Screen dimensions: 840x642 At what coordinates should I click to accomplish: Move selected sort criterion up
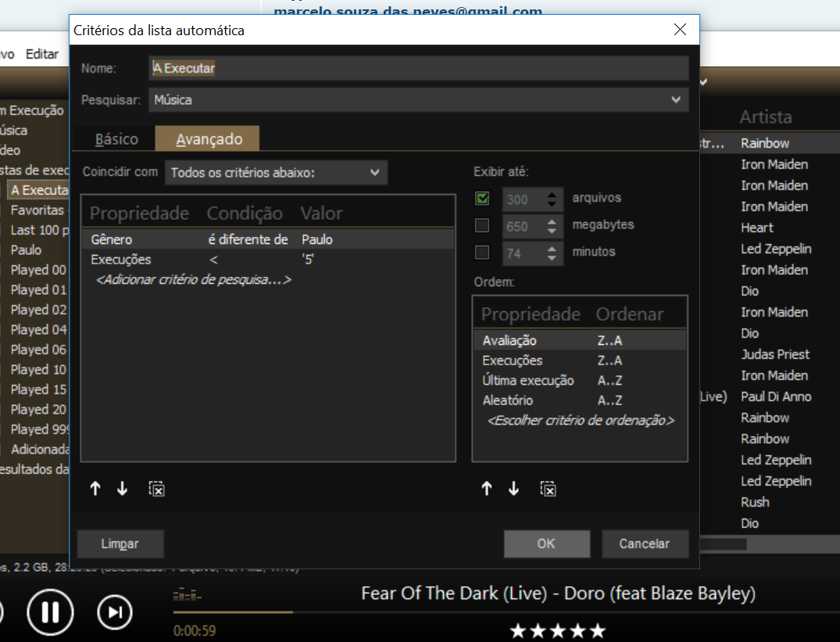point(487,488)
